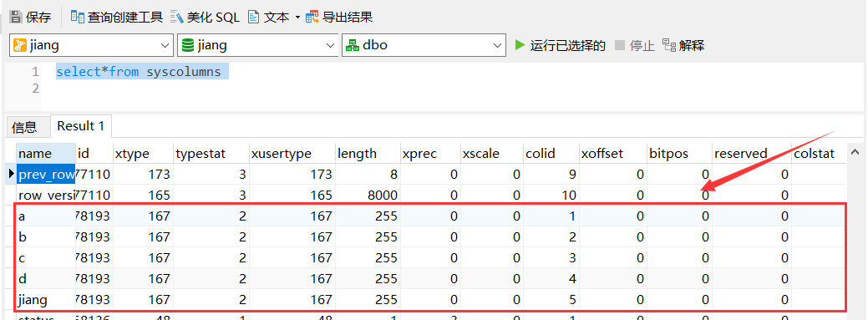The image size is (868, 320).
Task: Click the xprec column header
Action: 430,154
